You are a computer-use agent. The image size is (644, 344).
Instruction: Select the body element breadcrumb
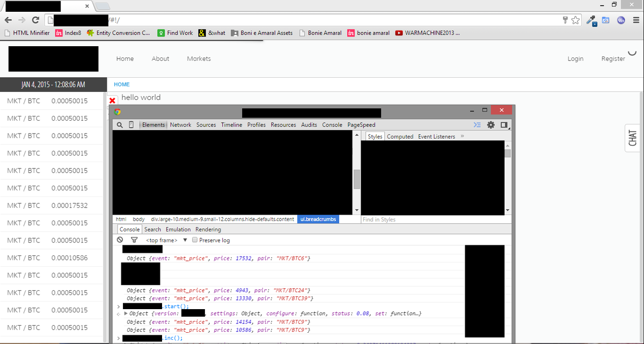click(x=138, y=219)
